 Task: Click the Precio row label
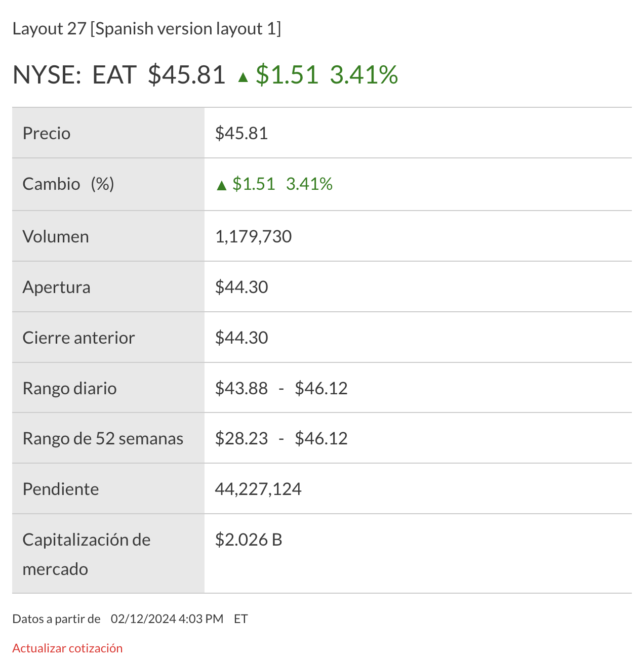coord(47,133)
